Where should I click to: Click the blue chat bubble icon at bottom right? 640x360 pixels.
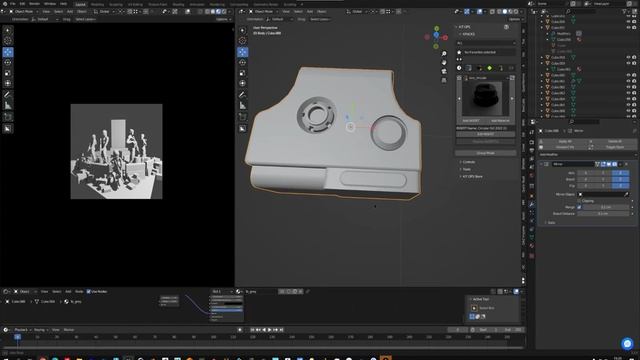(627, 343)
